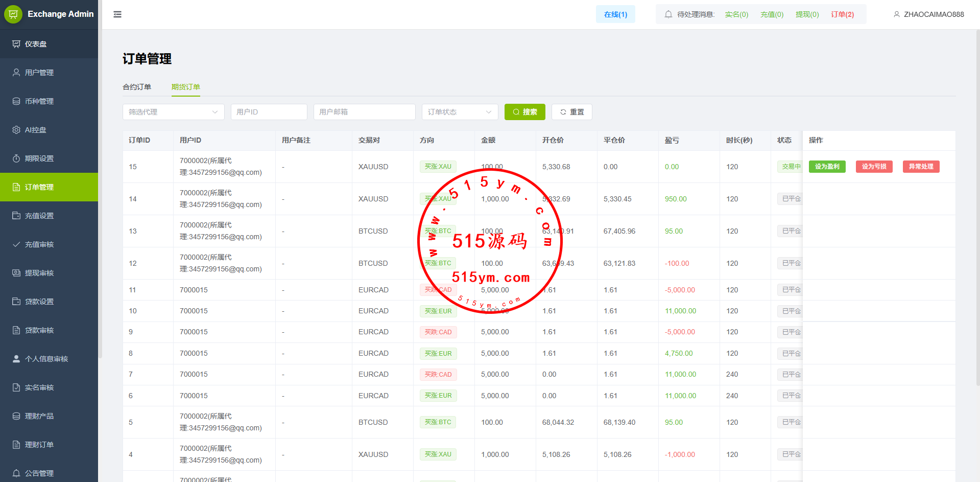Switch to the 合约订单 tab
The height and width of the screenshot is (482, 980).
[137, 87]
